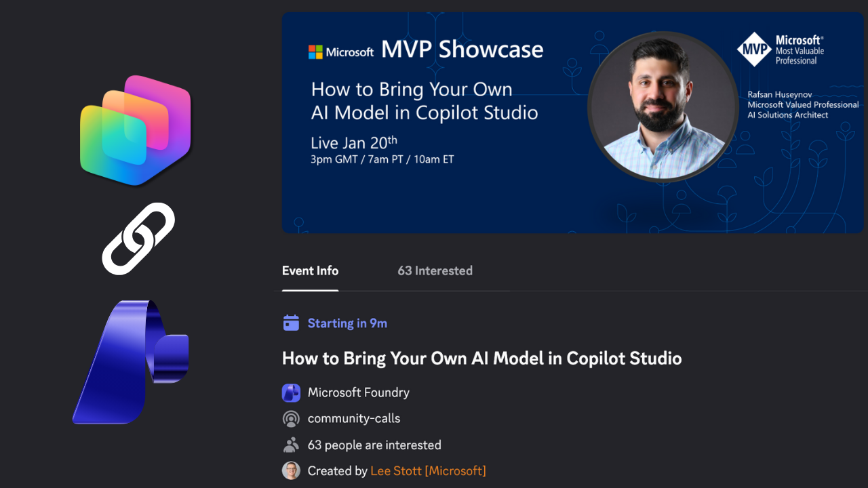Image resolution: width=868 pixels, height=488 pixels.
Task: Click the Lee Stott [Microsoft] link
Action: (x=428, y=470)
